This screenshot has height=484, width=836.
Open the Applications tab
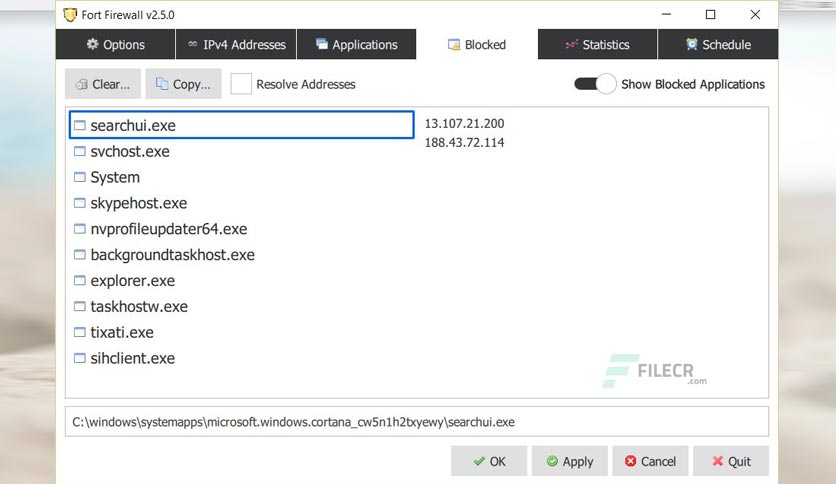point(357,44)
